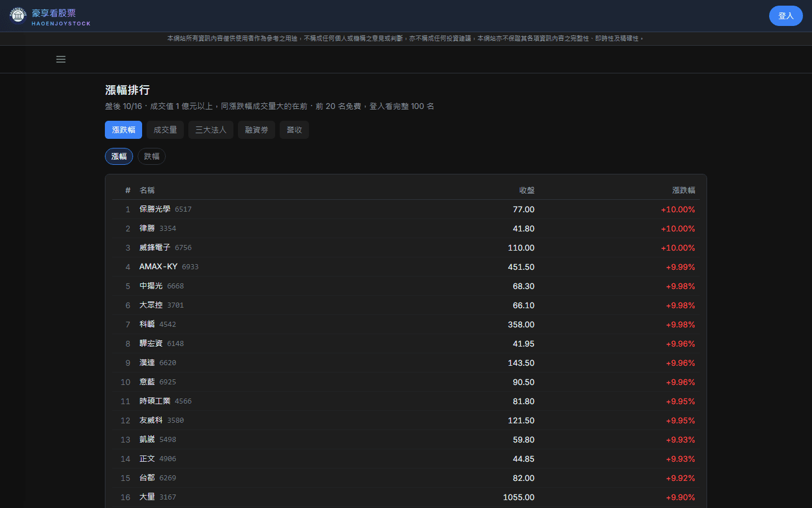Viewport: 812px width, 508px height.
Task: Switch to the 融資券 tab
Action: (257, 130)
